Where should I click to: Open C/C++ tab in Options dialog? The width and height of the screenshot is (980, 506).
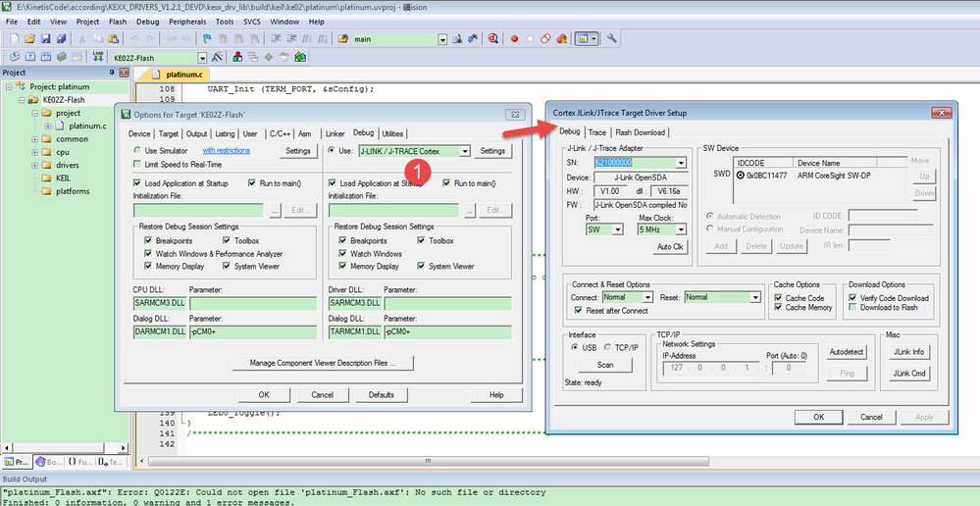[x=280, y=133]
